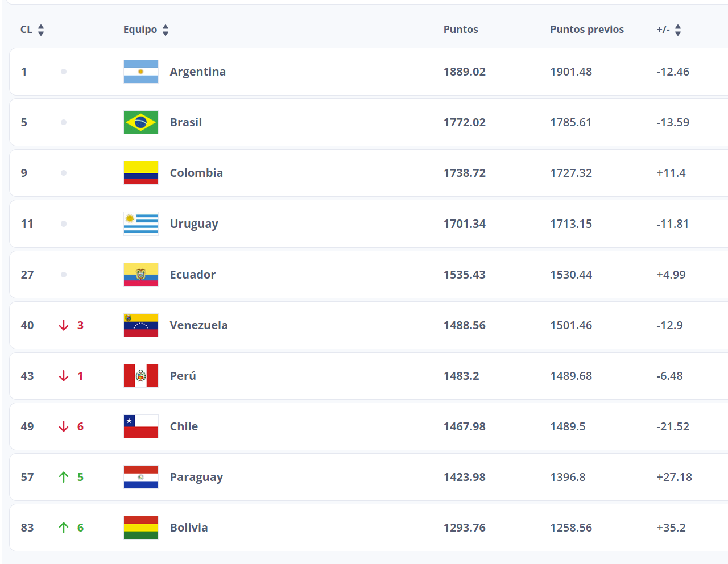Open the Bolivia team name link
The width and height of the screenshot is (728, 564).
coord(189,528)
